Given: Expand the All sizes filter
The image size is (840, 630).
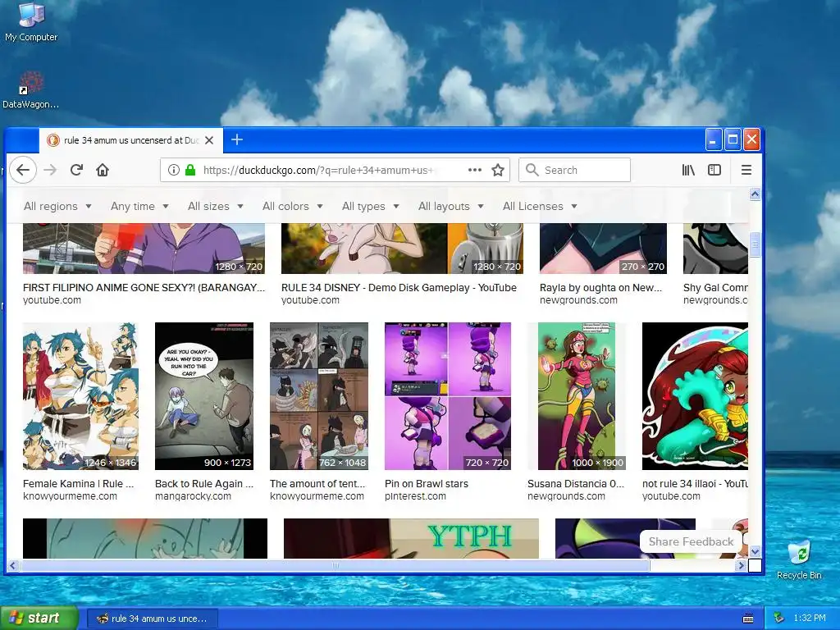Looking at the screenshot, I should pos(216,206).
